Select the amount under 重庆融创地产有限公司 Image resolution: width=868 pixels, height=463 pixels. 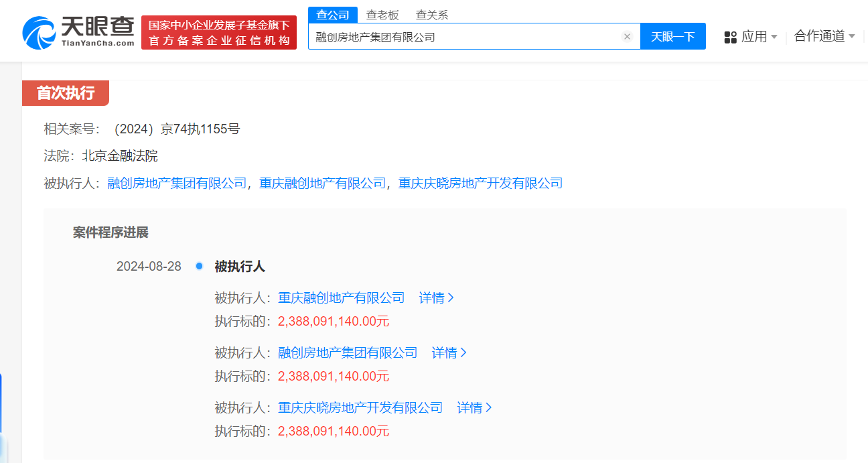click(334, 321)
